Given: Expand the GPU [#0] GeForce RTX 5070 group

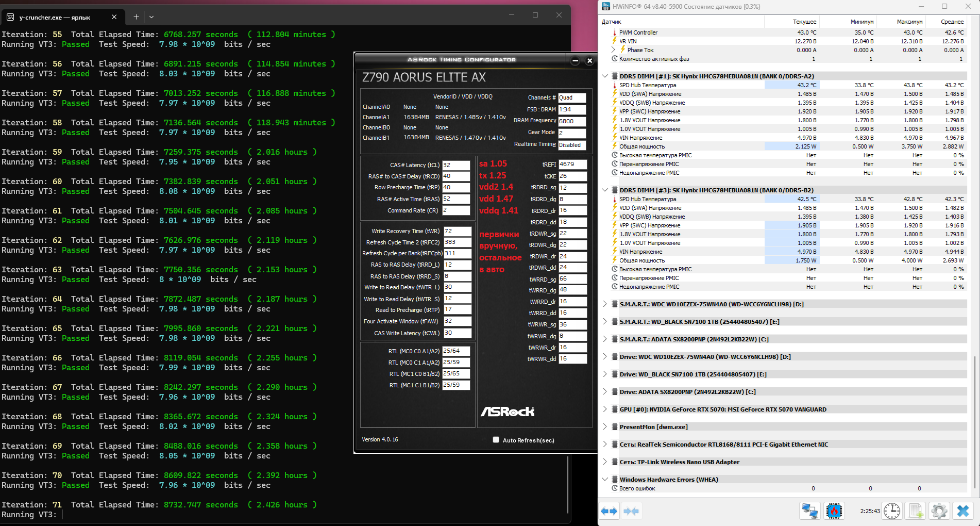Looking at the screenshot, I should (x=605, y=409).
